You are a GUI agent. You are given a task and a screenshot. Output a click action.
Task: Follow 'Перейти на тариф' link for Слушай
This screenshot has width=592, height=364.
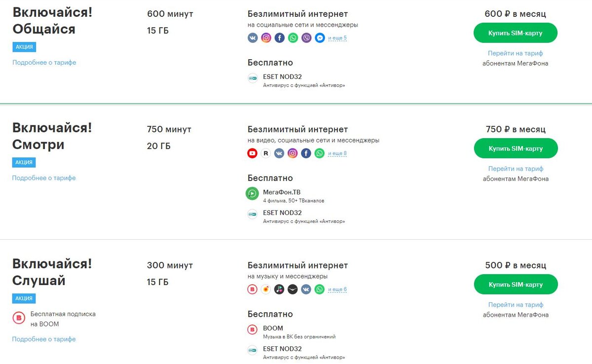pyautogui.click(x=516, y=305)
